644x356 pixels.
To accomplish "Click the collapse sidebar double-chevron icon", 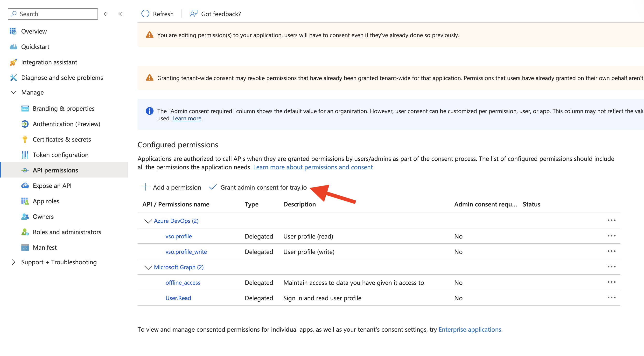I will (x=120, y=14).
